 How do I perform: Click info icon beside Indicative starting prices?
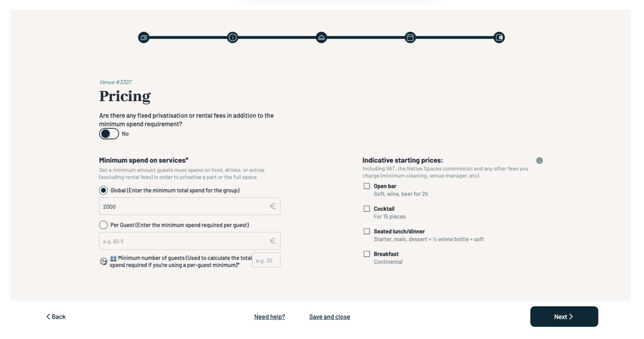pyautogui.click(x=539, y=161)
